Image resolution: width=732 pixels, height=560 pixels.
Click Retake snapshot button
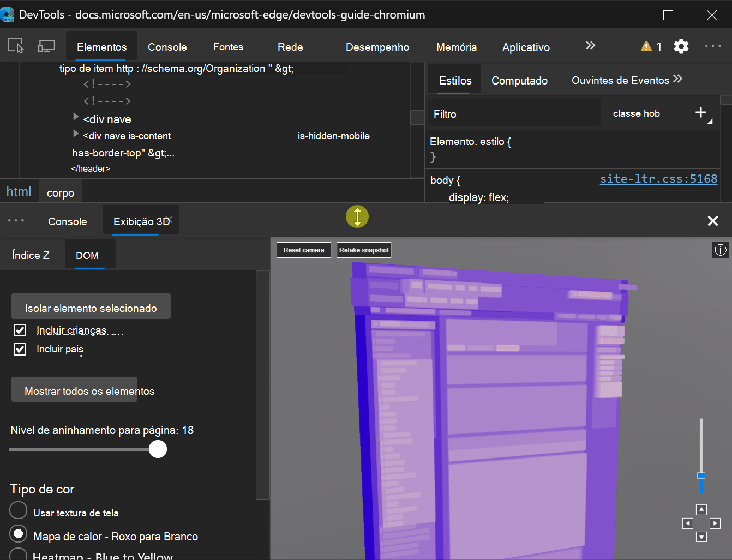point(364,250)
